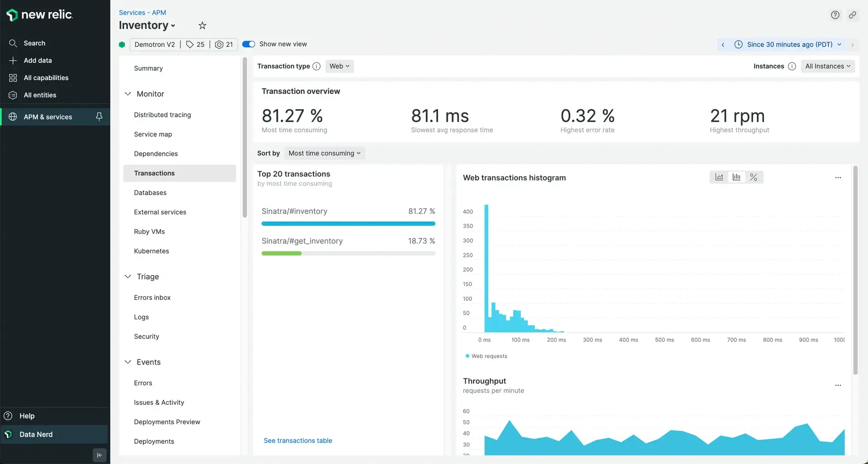Open the time range picker
Screen dimensions: 868x464
click(x=789, y=45)
